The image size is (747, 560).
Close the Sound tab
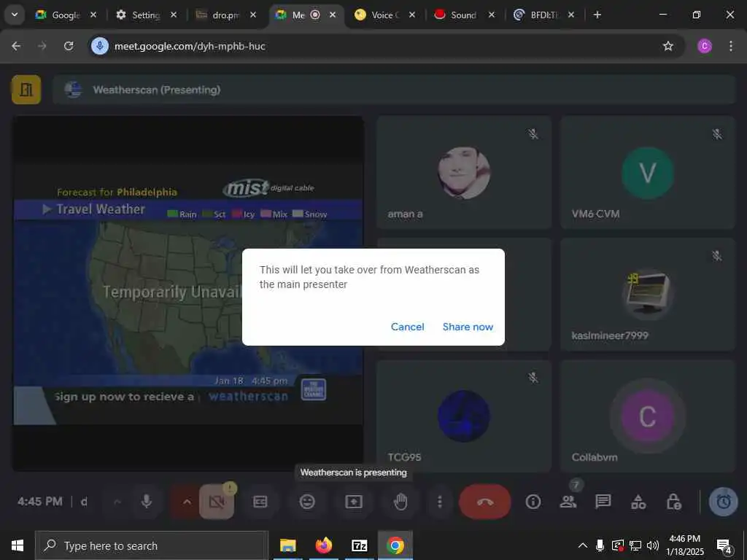(x=491, y=15)
